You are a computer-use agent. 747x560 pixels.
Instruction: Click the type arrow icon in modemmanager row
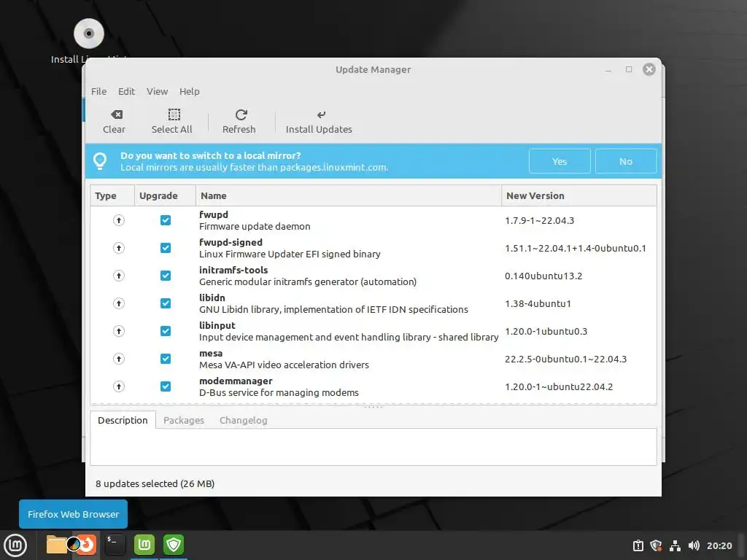point(119,386)
